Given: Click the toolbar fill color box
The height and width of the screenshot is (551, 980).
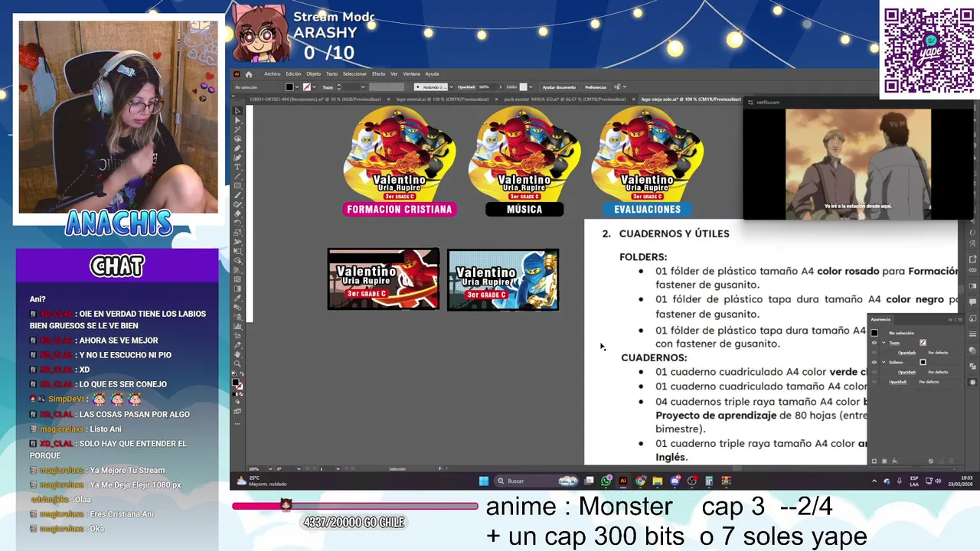Looking at the screenshot, I should pos(235,382).
